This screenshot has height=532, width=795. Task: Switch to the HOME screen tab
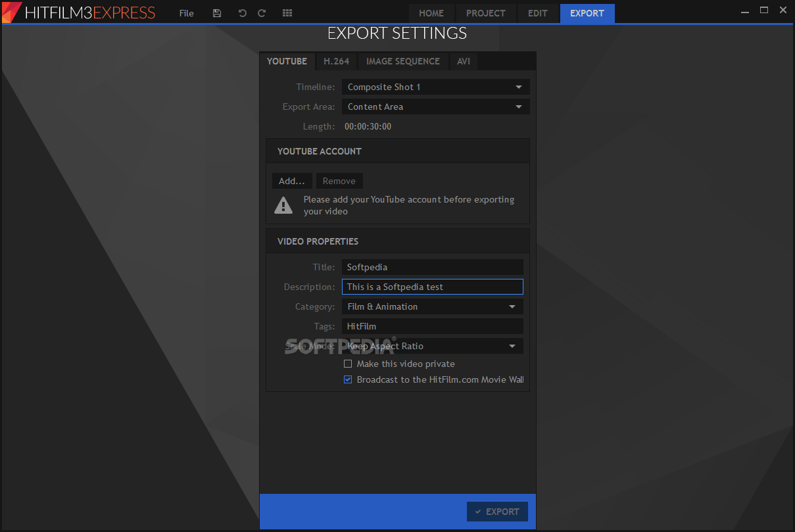click(x=431, y=13)
